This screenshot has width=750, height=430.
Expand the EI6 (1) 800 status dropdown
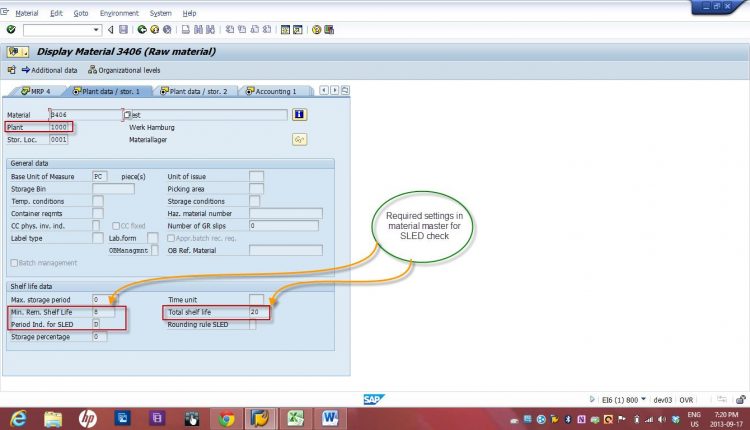tap(644, 399)
